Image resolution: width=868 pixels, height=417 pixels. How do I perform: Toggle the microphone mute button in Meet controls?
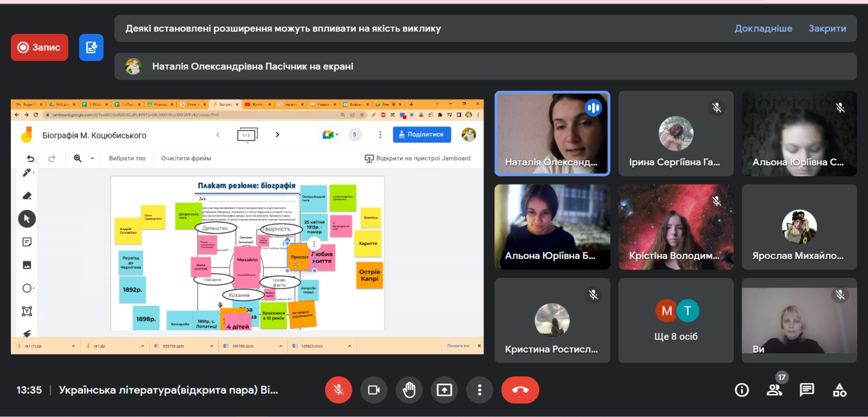click(338, 390)
